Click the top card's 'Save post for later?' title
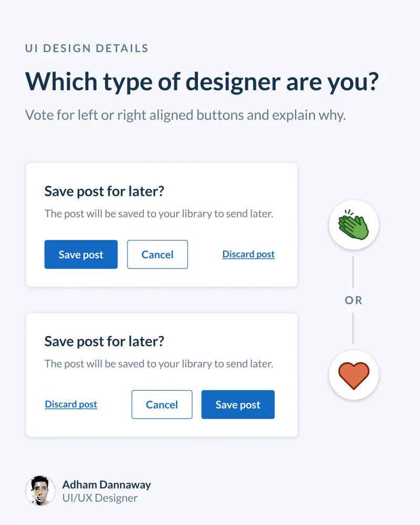This screenshot has height=525, width=420. 104,192
